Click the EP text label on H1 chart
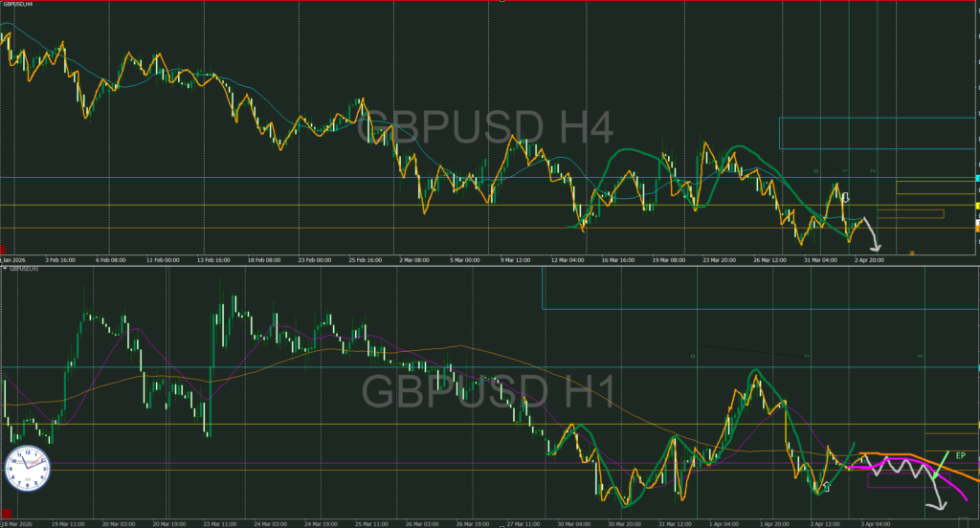 tap(961, 453)
